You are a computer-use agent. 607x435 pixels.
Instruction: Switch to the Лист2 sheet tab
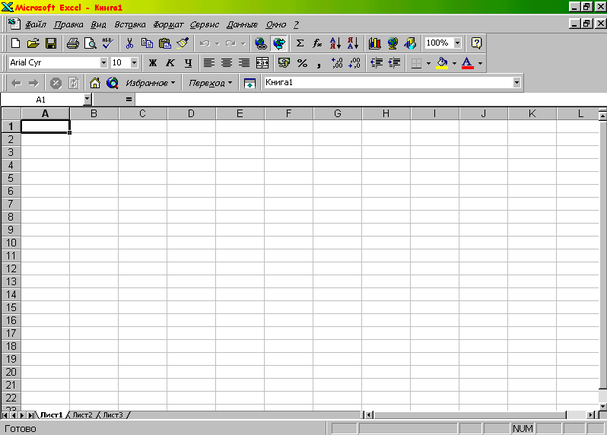click(x=82, y=415)
